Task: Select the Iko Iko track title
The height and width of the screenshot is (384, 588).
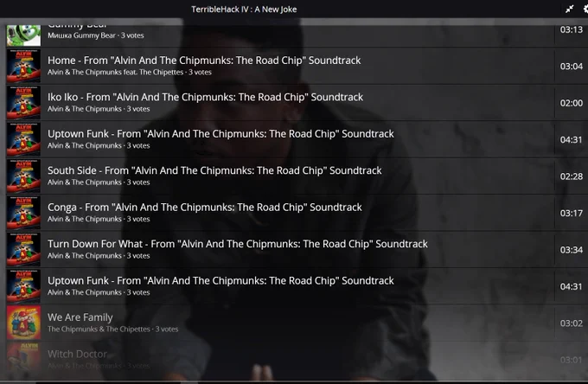Action: 205,97
